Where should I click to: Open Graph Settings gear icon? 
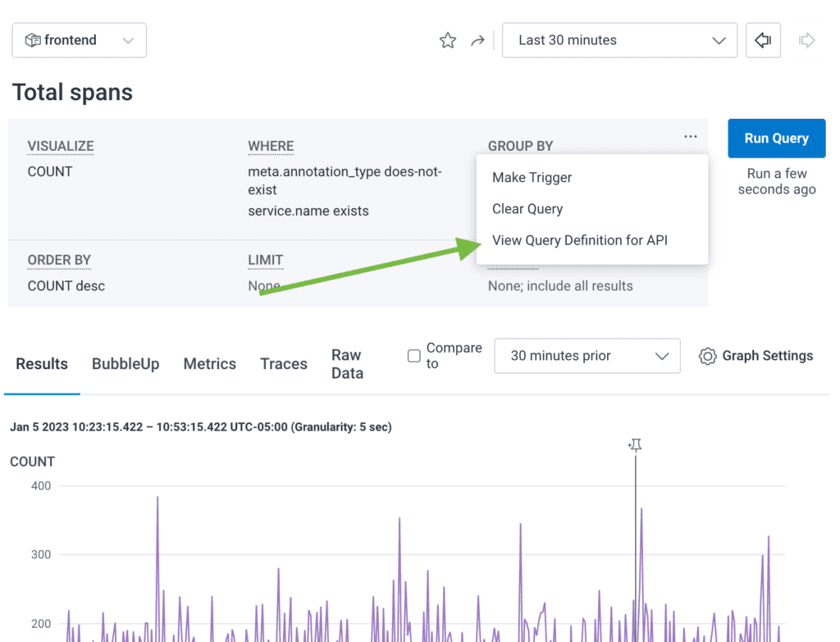coord(707,356)
